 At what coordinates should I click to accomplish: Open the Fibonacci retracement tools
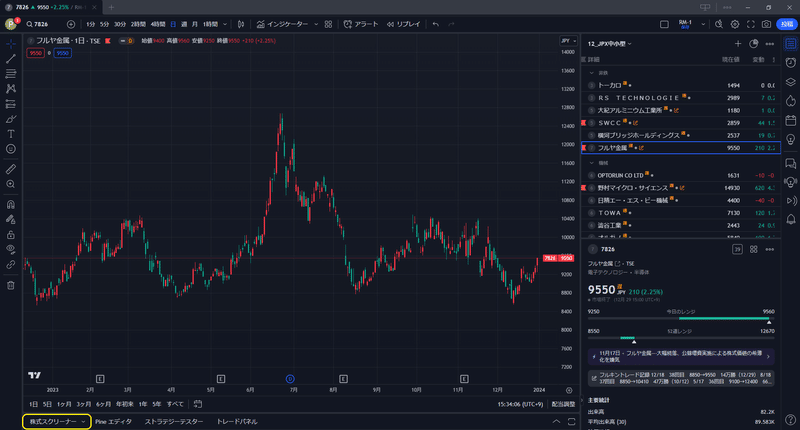[11, 74]
